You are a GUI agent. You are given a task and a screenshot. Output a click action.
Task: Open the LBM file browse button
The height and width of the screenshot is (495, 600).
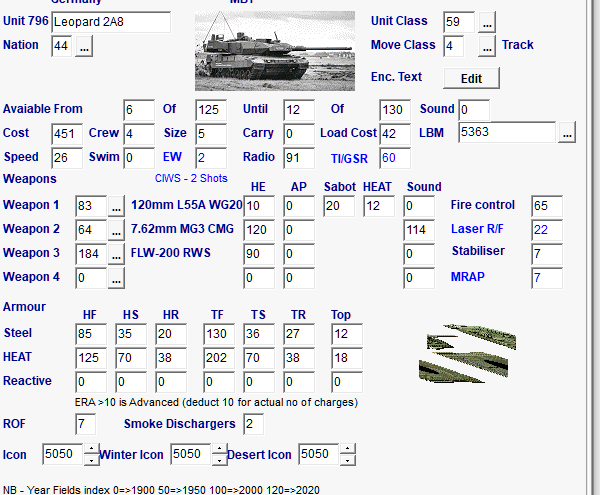click(x=567, y=133)
